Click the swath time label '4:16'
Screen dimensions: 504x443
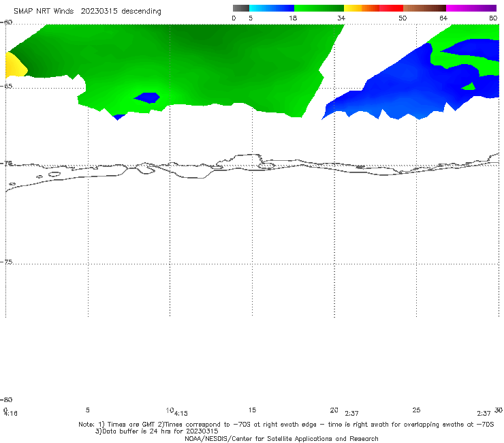pos(11,414)
